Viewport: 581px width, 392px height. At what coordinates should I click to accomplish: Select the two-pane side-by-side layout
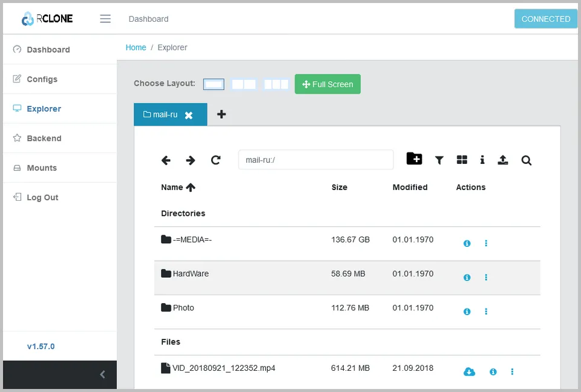coord(244,84)
